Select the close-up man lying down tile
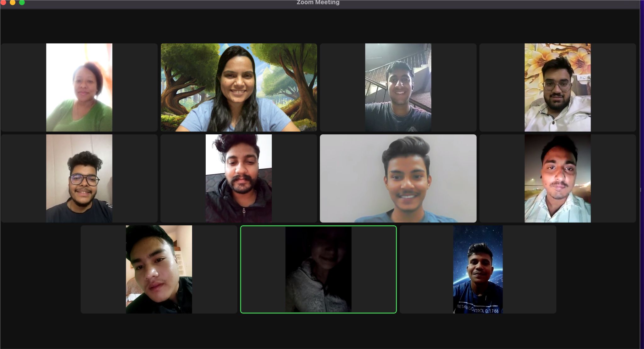644x349 pixels. pyautogui.click(x=159, y=269)
